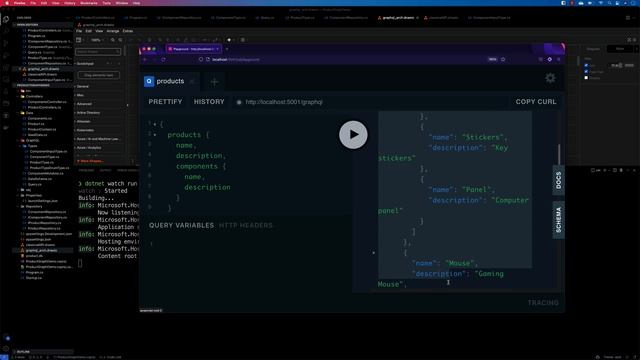Open graphql_arch.drawio editor tab
Screen dimensions: 640x360
(398, 18)
